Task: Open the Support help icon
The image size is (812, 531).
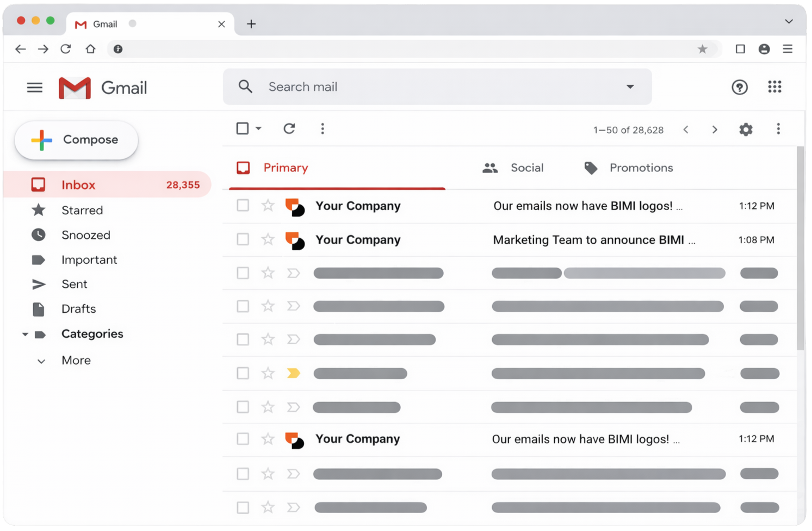Action: 739,87
